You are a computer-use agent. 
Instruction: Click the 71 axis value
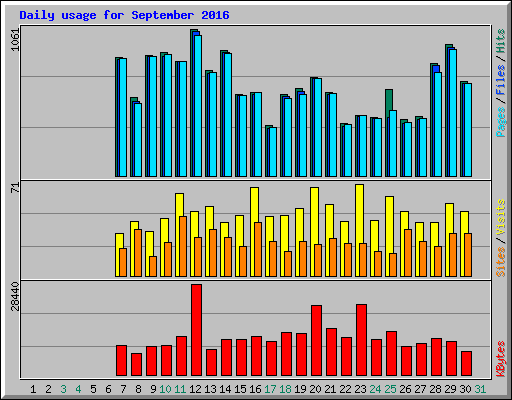[x=15, y=188]
